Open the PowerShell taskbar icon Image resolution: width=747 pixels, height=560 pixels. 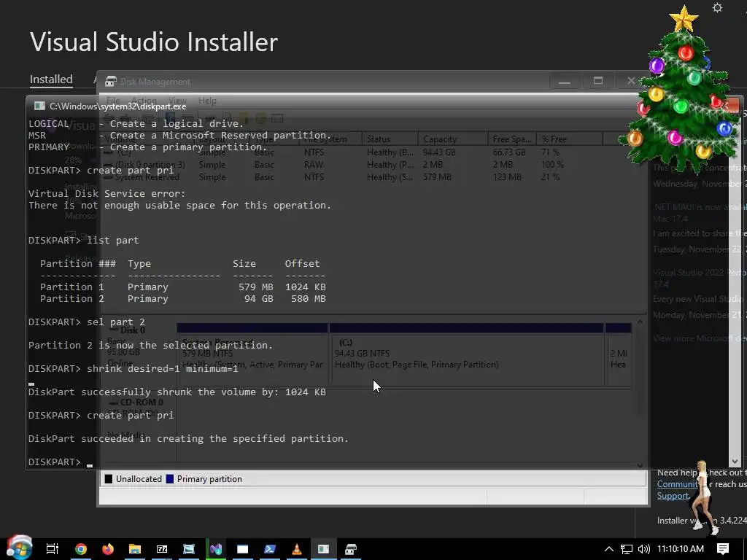tap(270, 549)
